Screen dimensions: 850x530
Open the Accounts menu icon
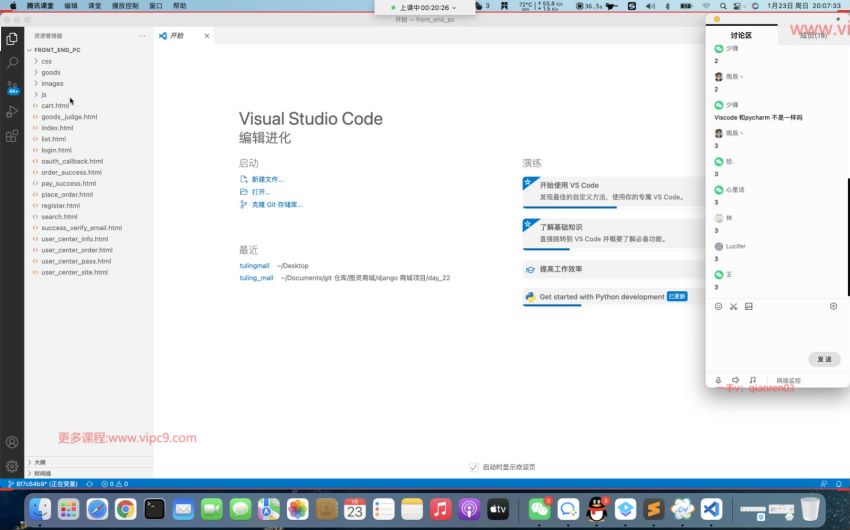[x=12, y=442]
